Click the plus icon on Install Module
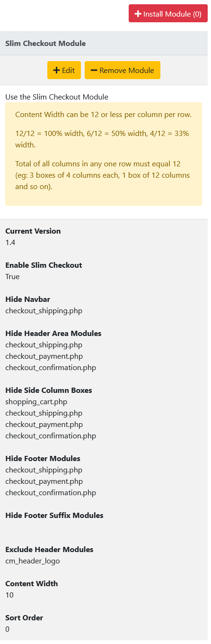This screenshot has height=644, width=211. 138,14
